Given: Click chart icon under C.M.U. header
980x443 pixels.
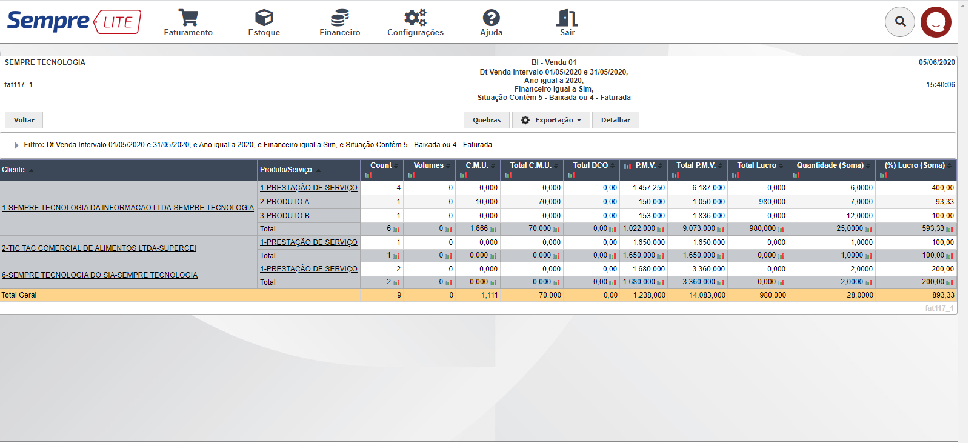Looking at the screenshot, I should [x=463, y=175].
